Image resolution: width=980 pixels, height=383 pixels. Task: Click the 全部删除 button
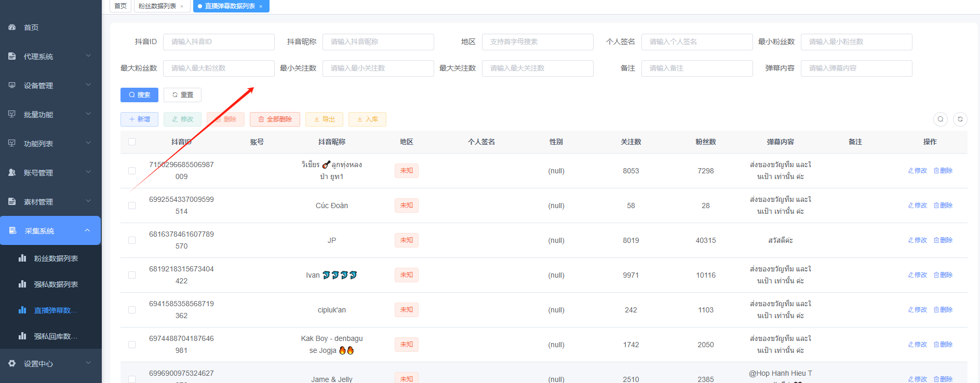(275, 119)
